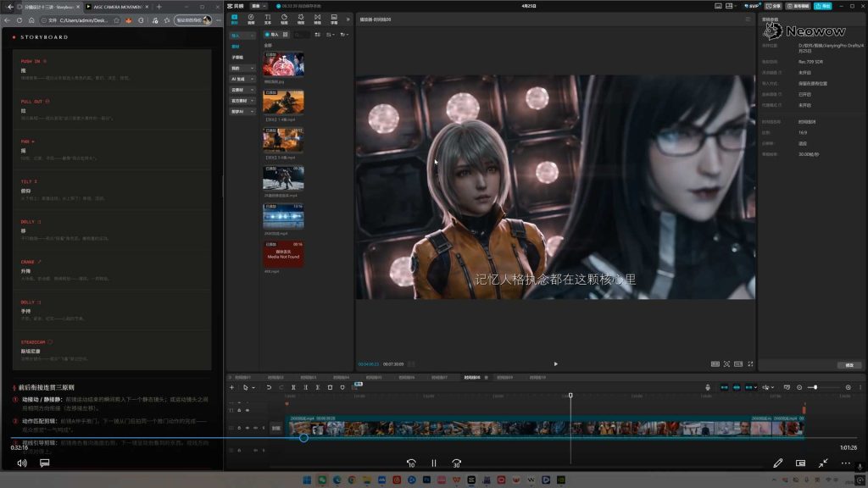The width and height of the screenshot is (868, 488).
Task: Add a marker with the shield marker icon
Action: point(342,387)
